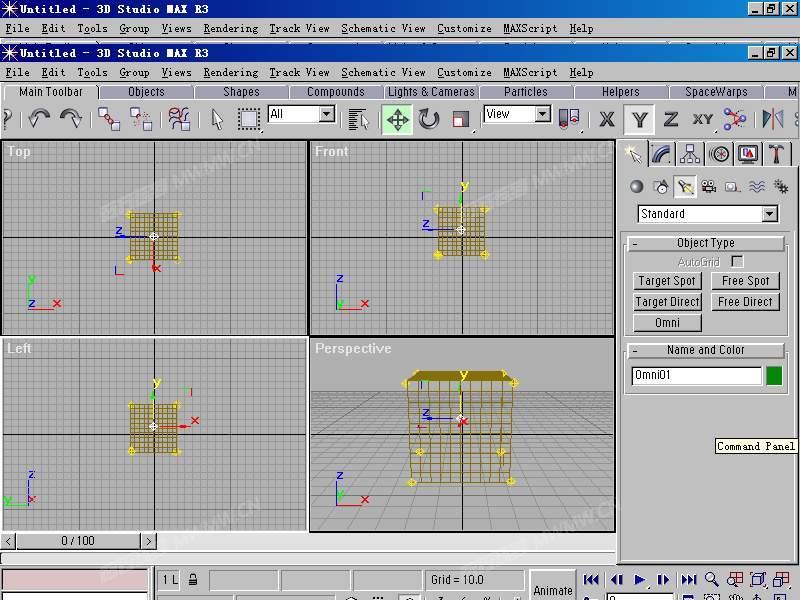Image resolution: width=800 pixels, height=600 pixels.
Task: Click the Omni01 name field
Action: pos(696,376)
